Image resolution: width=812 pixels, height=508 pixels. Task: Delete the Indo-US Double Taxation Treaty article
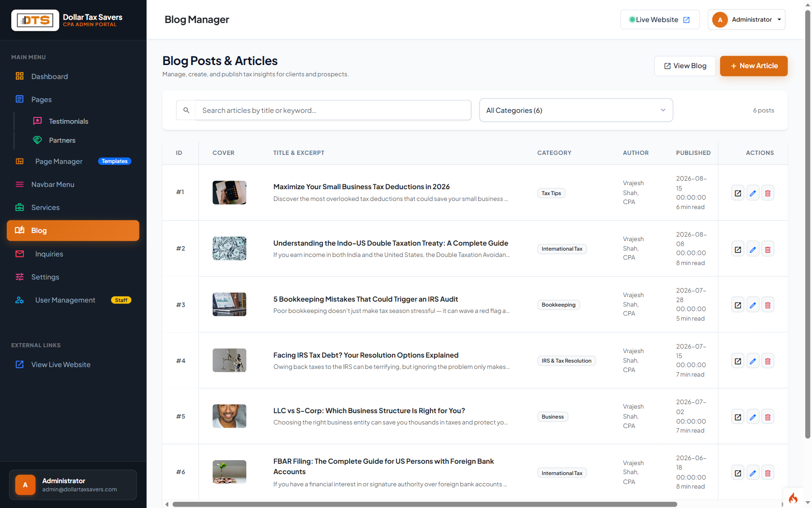pyautogui.click(x=767, y=249)
